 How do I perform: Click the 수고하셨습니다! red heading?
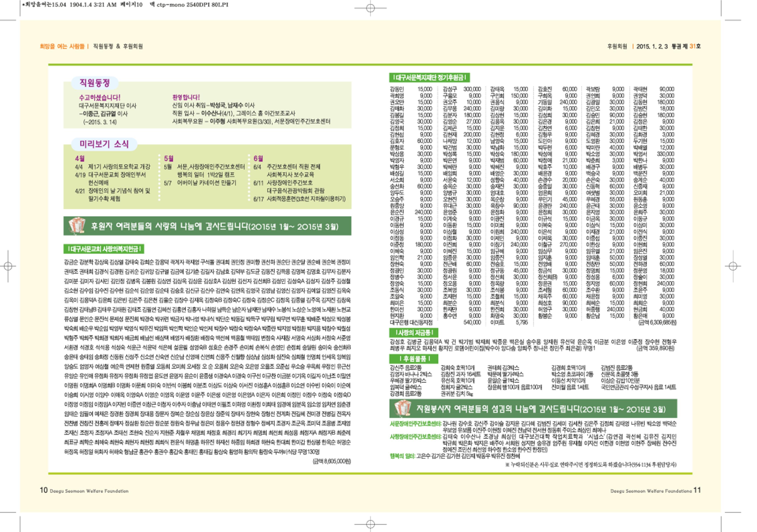100,97
